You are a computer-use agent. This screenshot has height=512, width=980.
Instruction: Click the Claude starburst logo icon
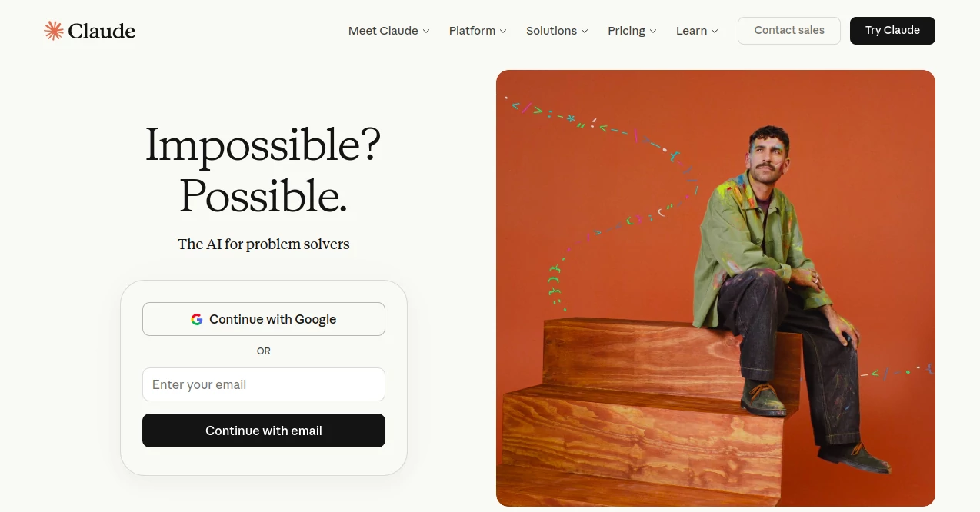click(54, 31)
